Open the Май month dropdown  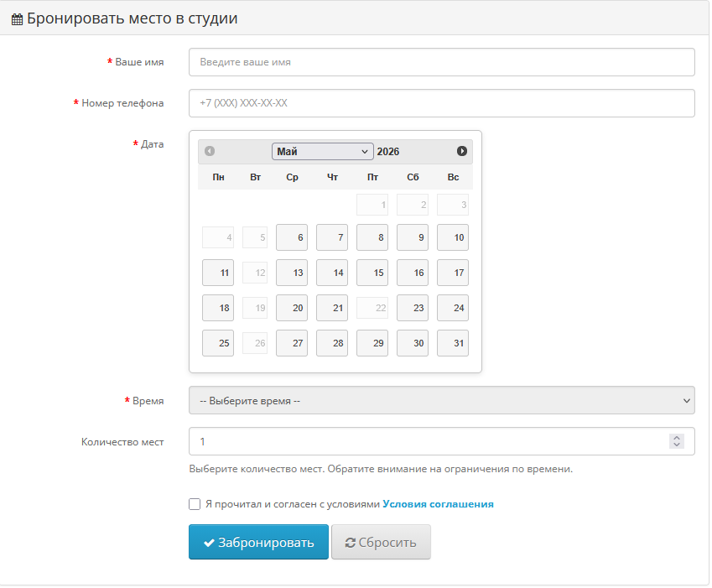(322, 152)
